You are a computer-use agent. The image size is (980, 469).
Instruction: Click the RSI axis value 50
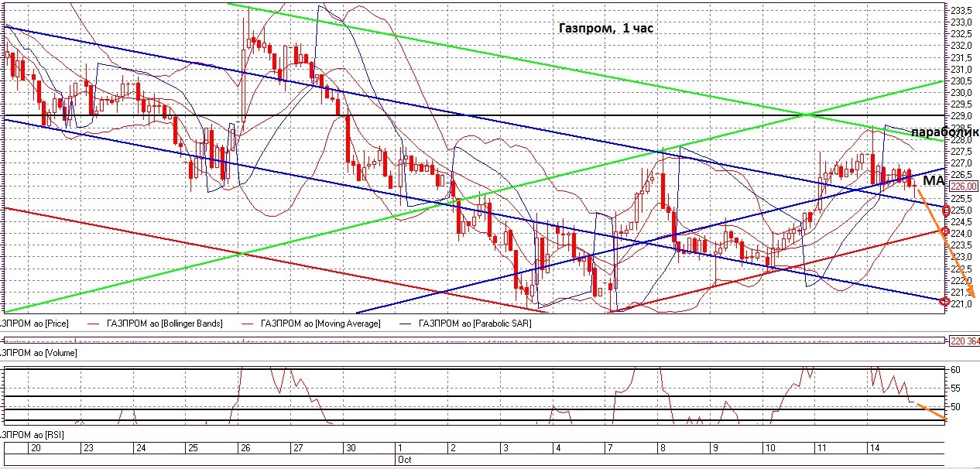(956, 406)
